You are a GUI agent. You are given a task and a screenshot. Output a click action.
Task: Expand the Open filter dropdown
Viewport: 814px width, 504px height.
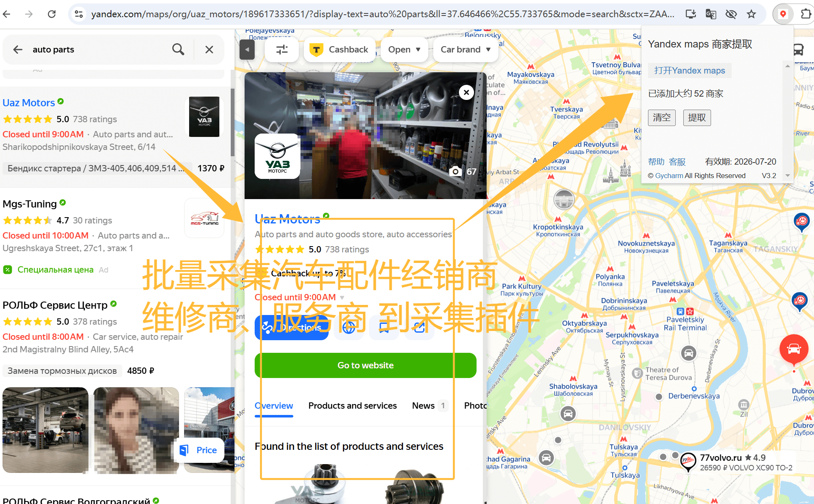(404, 50)
